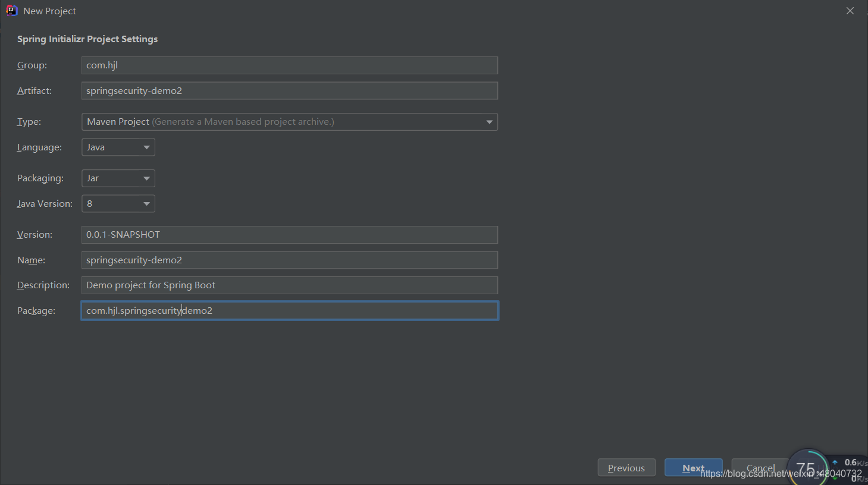Click the Cancel button

760,468
